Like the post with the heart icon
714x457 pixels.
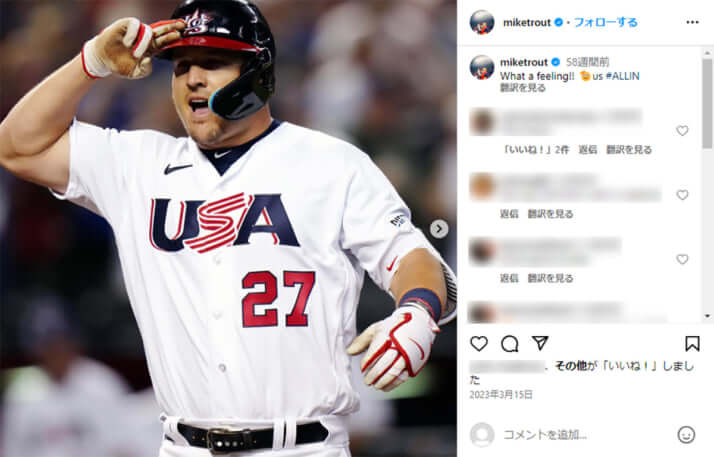tap(479, 344)
